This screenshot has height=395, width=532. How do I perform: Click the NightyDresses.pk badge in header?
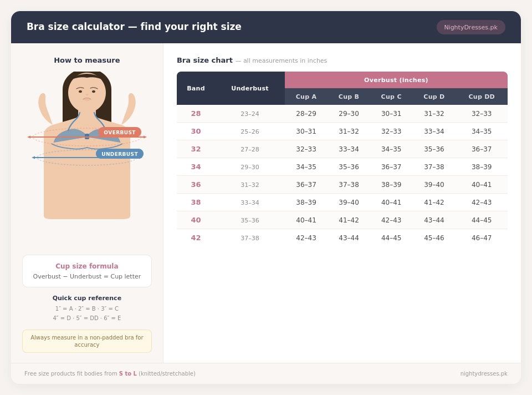pyautogui.click(x=470, y=27)
